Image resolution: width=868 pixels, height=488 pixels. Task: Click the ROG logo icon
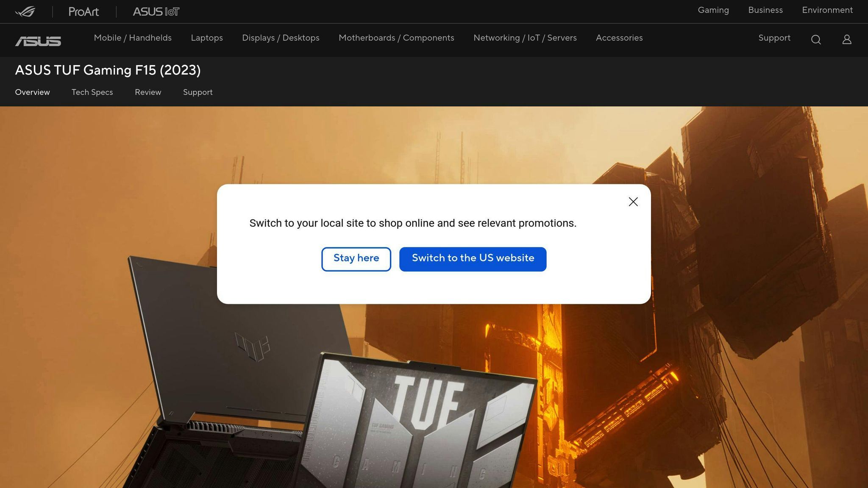[25, 11]
